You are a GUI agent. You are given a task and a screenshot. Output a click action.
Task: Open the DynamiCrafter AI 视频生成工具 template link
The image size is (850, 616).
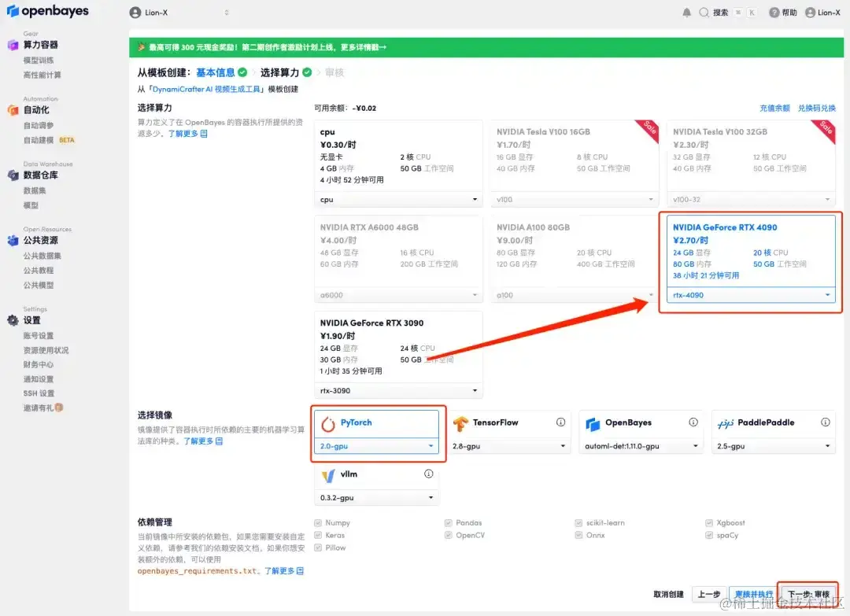(x=207, y=89)
